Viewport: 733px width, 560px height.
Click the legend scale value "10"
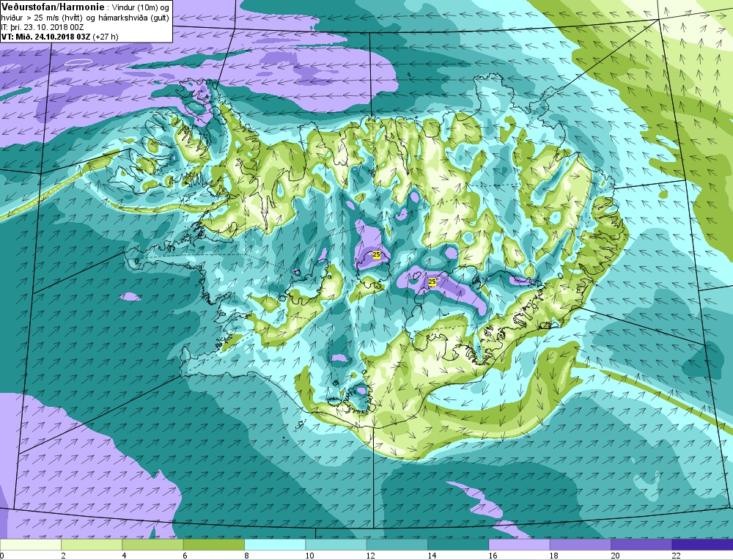[309, 556]
